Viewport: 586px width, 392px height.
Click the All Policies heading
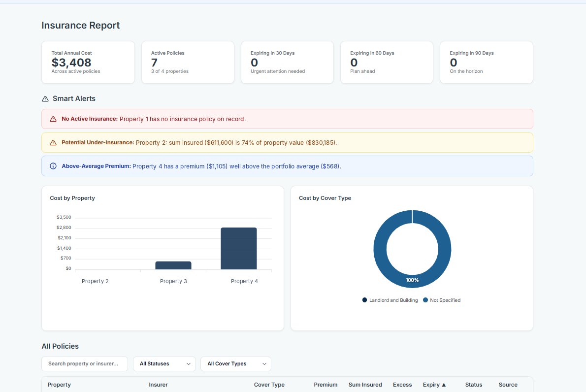[x=60, y=346]
